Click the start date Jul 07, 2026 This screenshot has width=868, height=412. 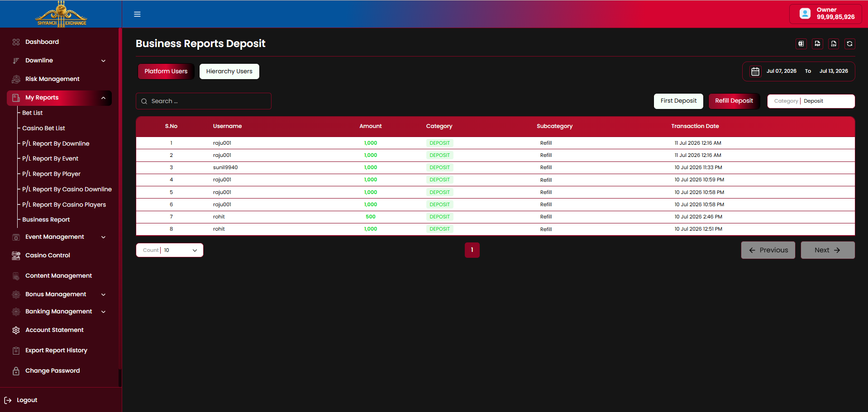pyautogui.click(x=781, y=71)
